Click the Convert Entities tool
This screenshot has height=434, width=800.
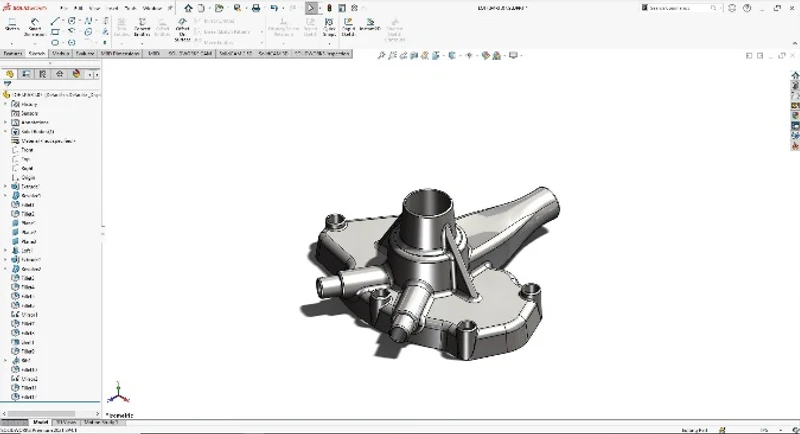click(x=142, y=27)
